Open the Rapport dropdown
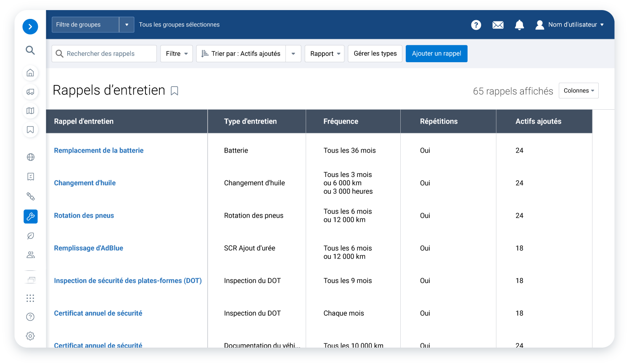This screenshot has height=364, width=629. click(x=324, y=53)
